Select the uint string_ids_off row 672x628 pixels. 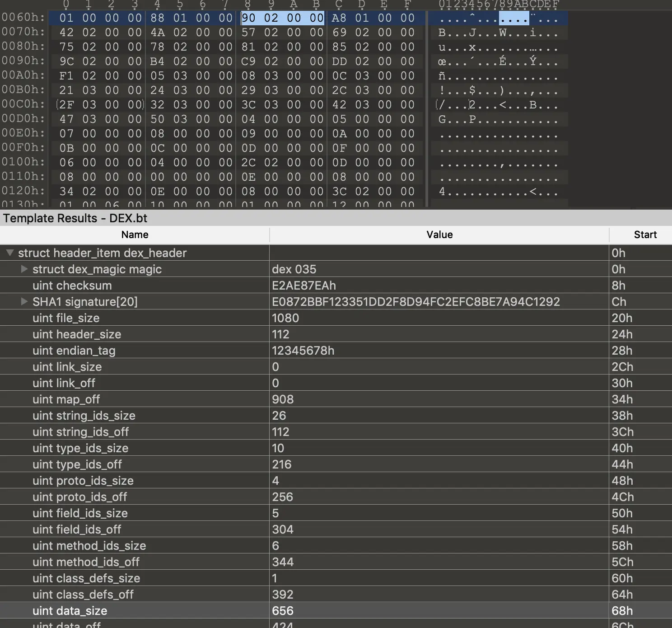336,432
